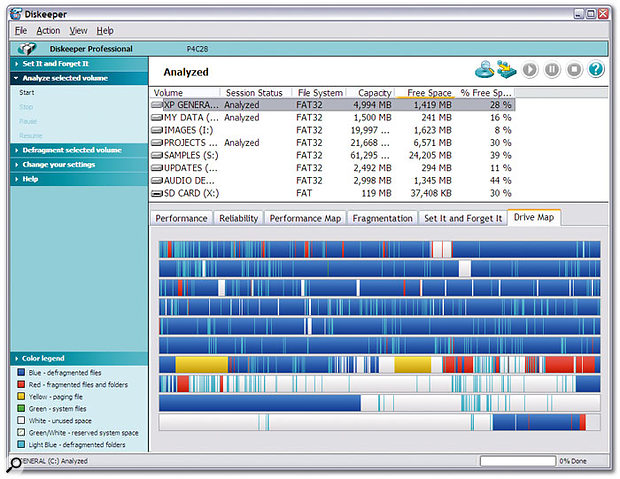Sort by the Free Space column header
The width and height of the screenshot is (620, 479).
[425, 93]
